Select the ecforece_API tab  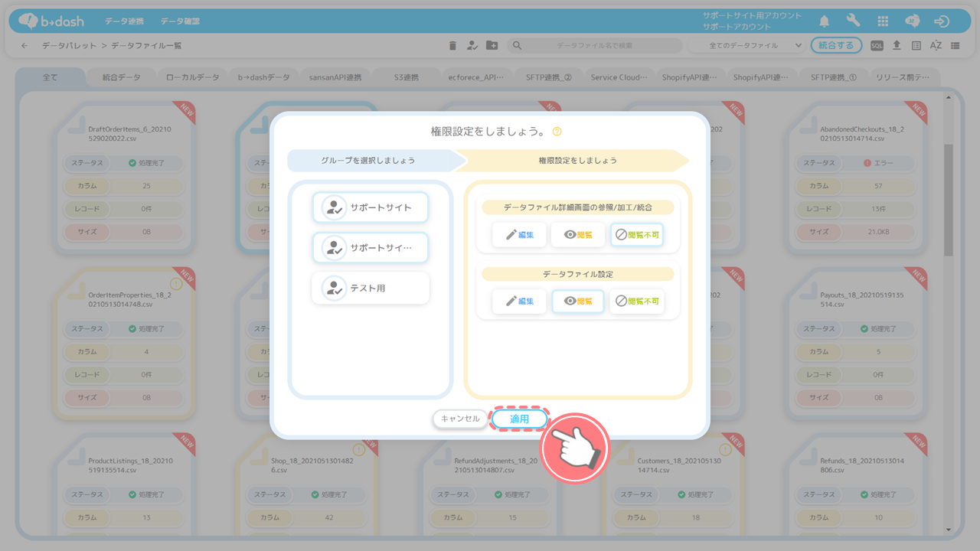point(477,77)
